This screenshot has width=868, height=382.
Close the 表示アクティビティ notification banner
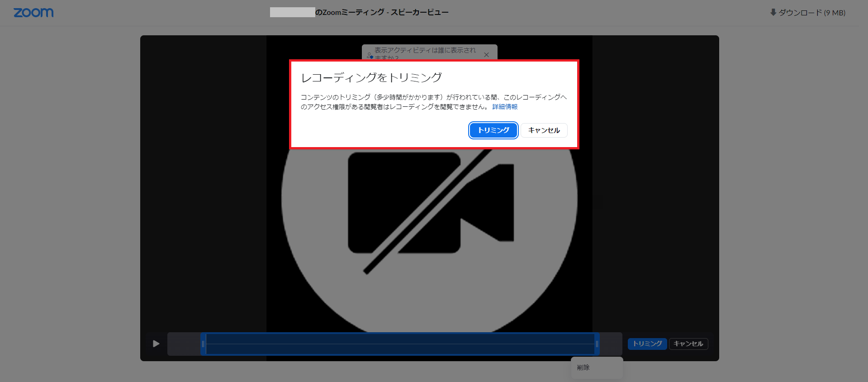pyautogui.click(x=486, y=55)
